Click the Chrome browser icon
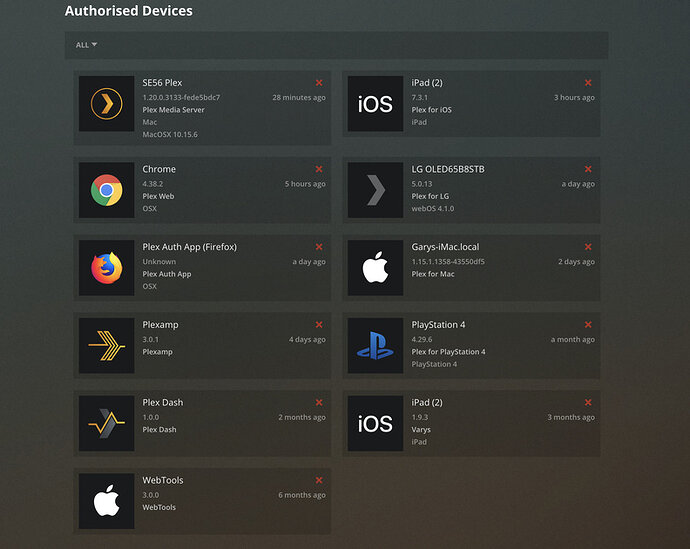Screen dimensions: 690x549 [x=106, y=190]
